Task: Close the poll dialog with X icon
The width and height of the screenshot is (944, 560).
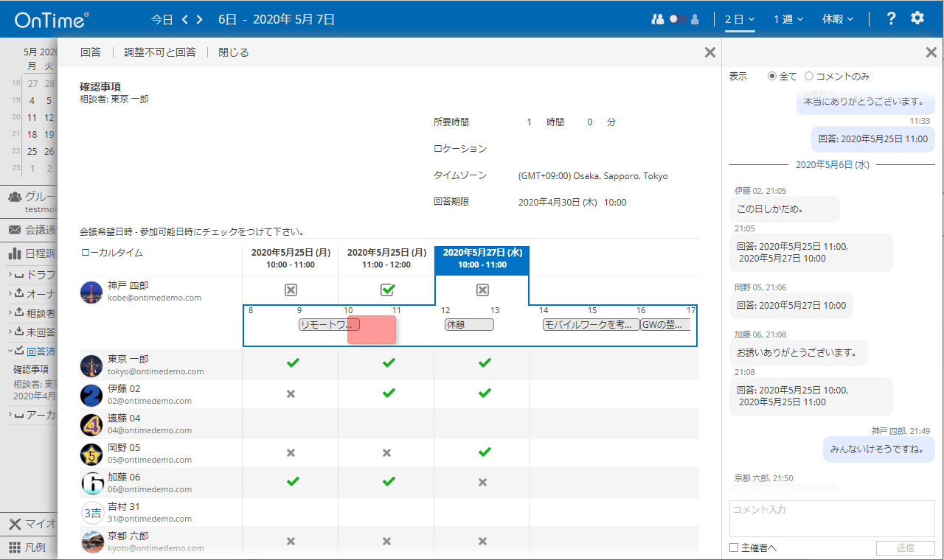Action: click(709, 52)
